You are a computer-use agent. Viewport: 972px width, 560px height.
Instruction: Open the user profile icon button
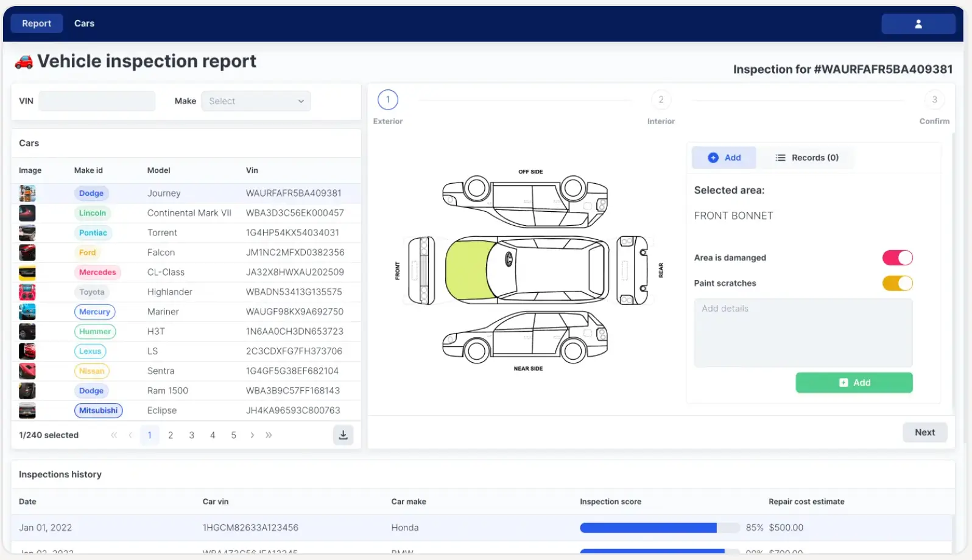[x=918, y=24]
